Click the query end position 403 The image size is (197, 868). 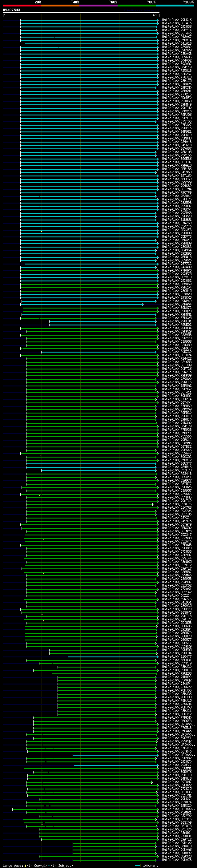(155, 15)
